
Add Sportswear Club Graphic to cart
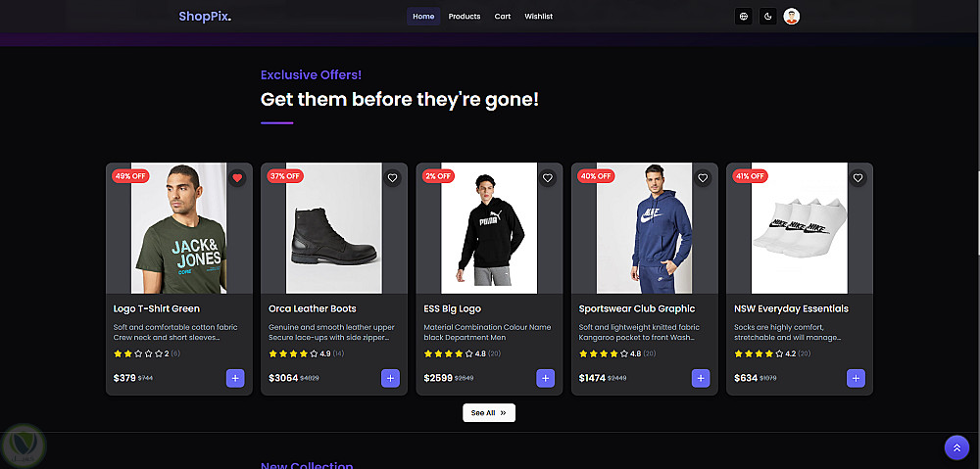[x=701, y=378]
